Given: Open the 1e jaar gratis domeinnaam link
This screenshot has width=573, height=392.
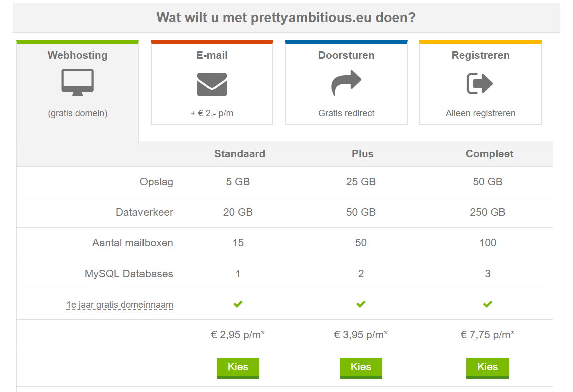Looking at the screenshot, I should (119, 305).
